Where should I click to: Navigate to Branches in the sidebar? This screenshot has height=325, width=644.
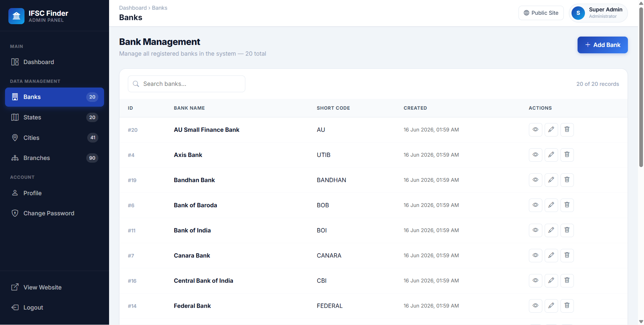click(54, 158)
